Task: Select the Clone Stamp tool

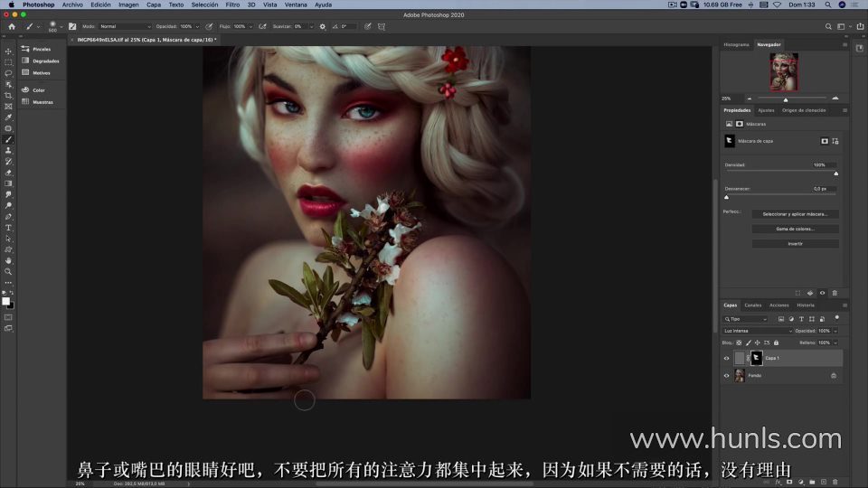Action: pyautogui.click(x=8, y=151)
